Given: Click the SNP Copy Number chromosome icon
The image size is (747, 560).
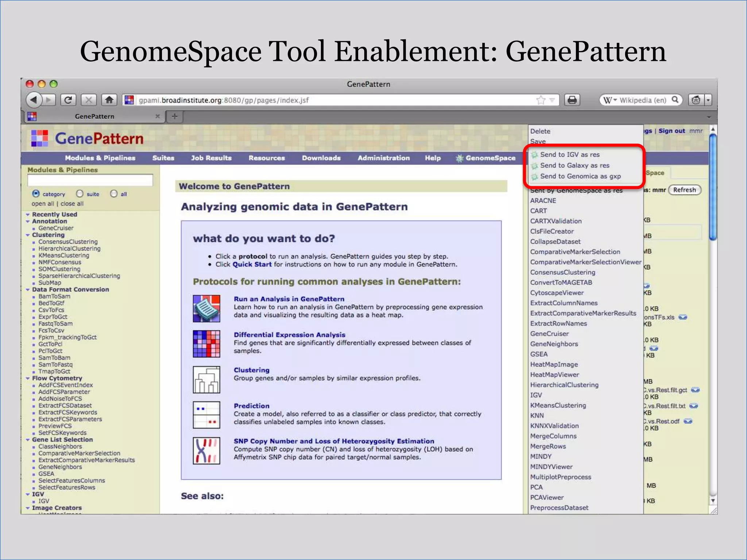Looking at the screenshot, I should (x=206, y=451).
